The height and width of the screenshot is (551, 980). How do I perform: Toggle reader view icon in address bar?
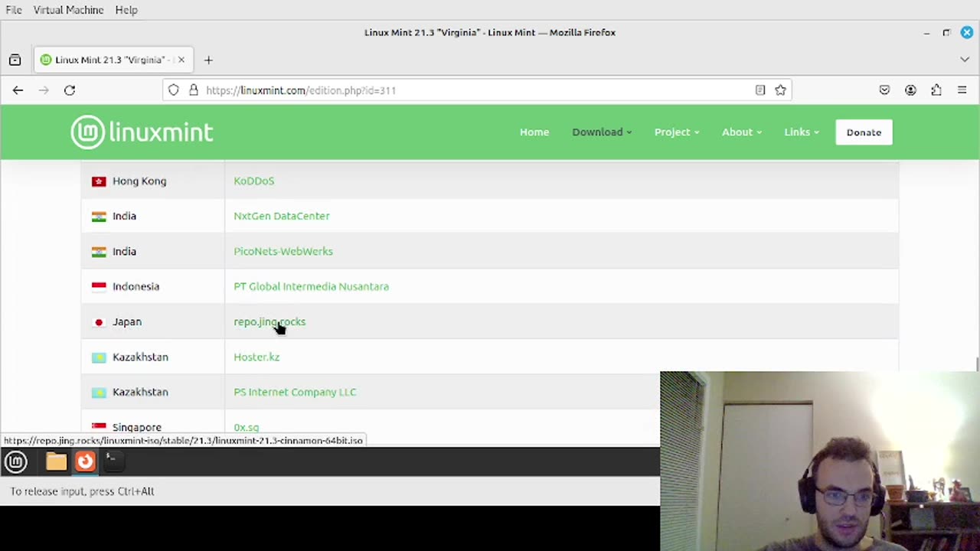click(x=760, y=90)
